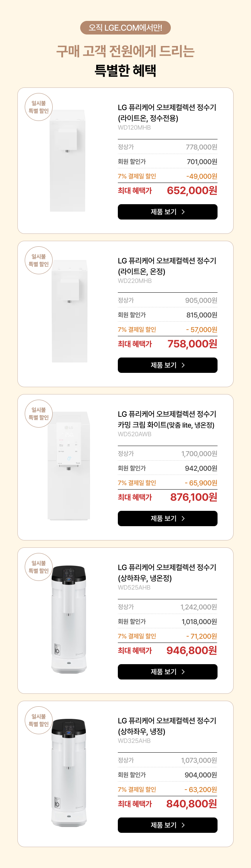Viewport: 251px width, 868px height.
Task: Click the 일시불 특별 할인 badge on WD525AHB card
Action: pyautogui.click(x=39, y=567)
